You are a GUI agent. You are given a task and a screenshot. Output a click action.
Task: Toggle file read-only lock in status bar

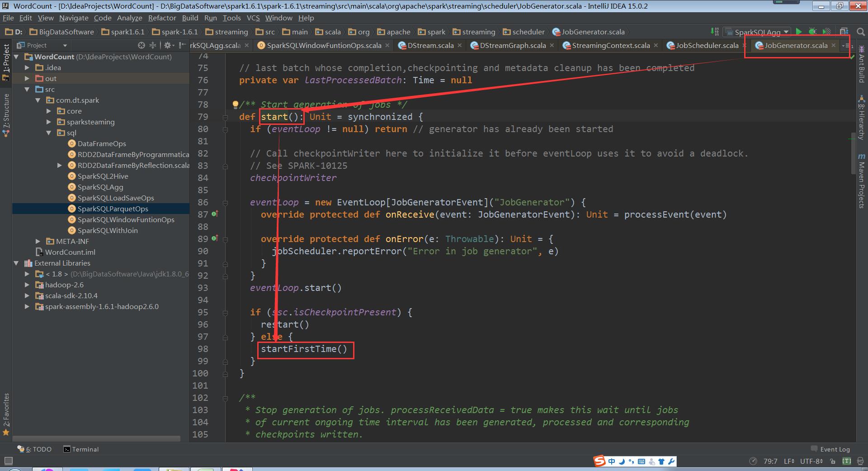pos(833,461)
